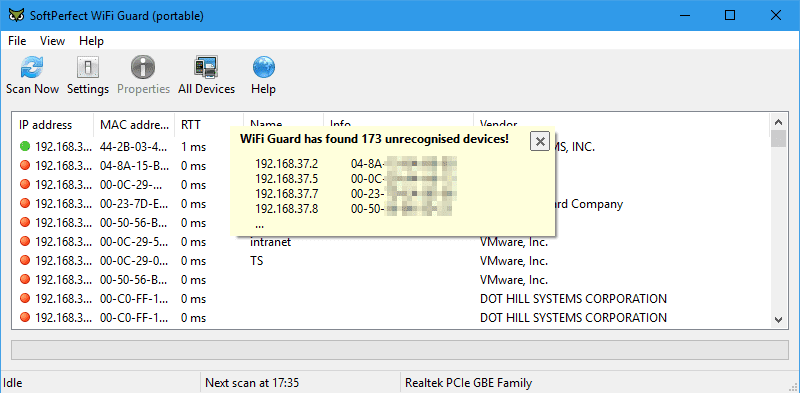
Task: Click VMware, Inc. vendor in TS row
Action: pos(514,261)
